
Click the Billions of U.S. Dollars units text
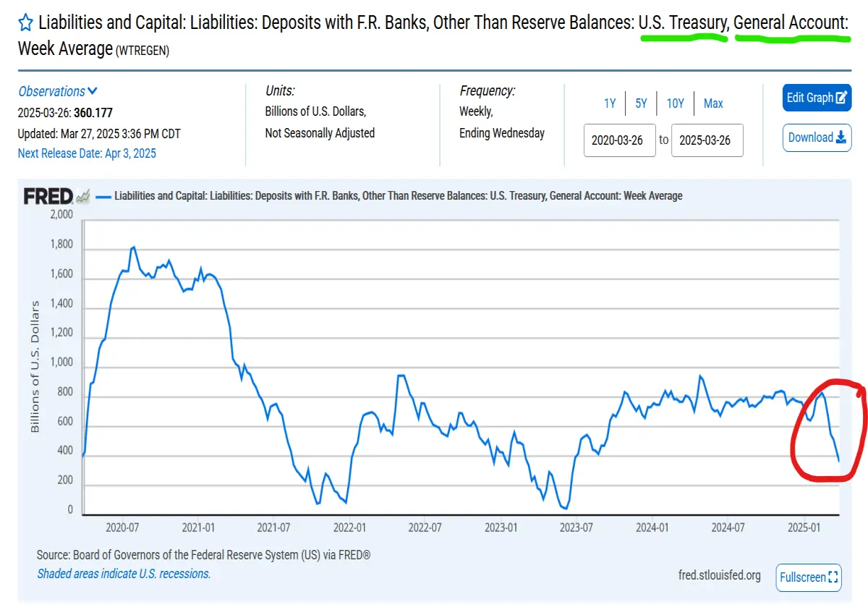pyautogui.click(x=315, y=111)
